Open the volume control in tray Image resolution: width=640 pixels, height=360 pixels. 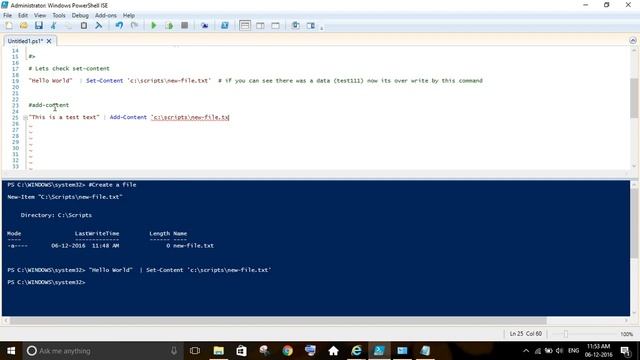[559, 351]
